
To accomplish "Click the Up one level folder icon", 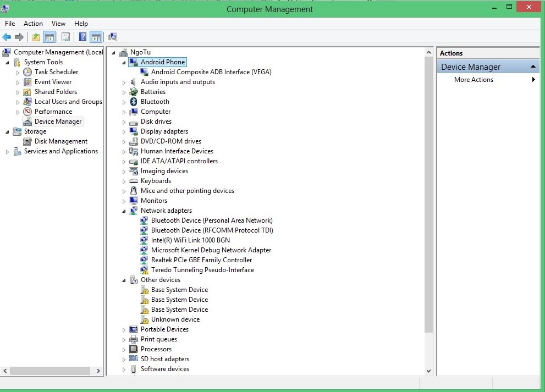I will (x=36, y=37).
